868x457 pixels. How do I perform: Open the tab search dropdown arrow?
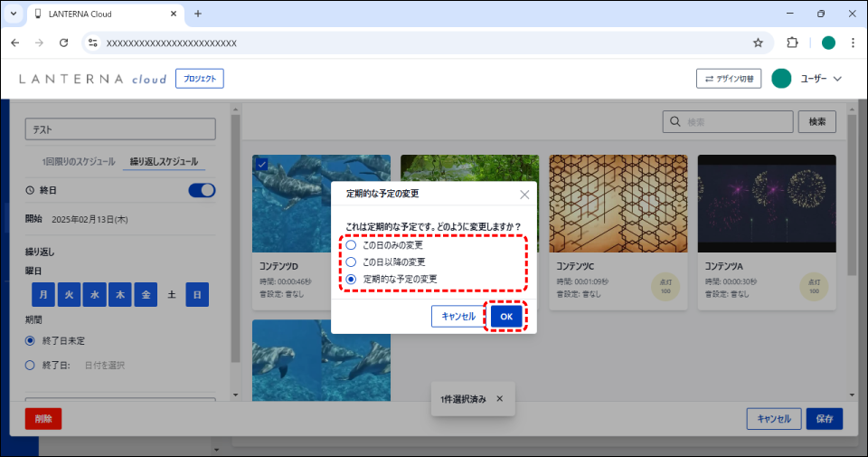pyautogui.click(x=13, y=14)
